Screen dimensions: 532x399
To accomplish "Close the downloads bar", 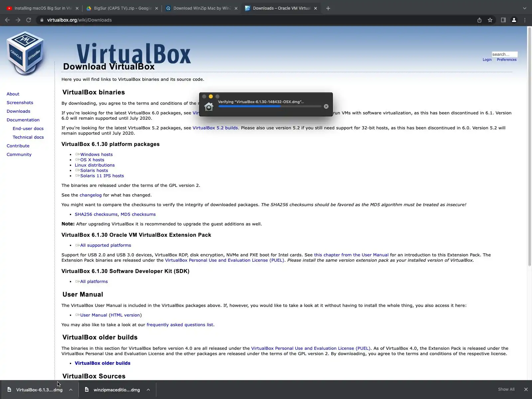I will 526,389.
